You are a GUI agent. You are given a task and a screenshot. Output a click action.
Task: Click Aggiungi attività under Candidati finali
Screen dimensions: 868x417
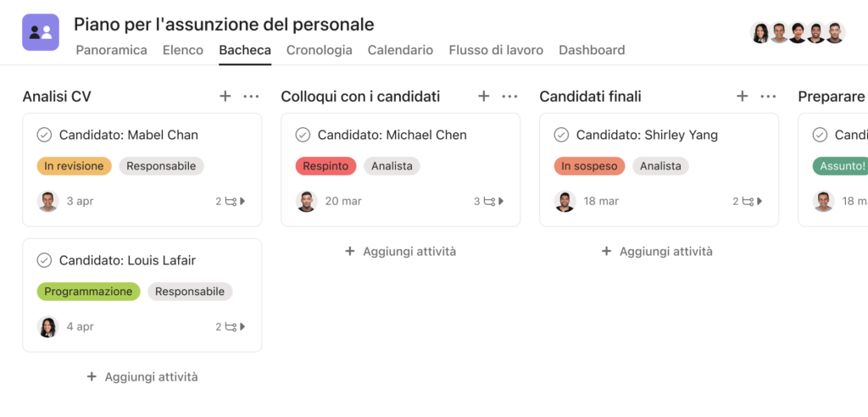point(657,252)
